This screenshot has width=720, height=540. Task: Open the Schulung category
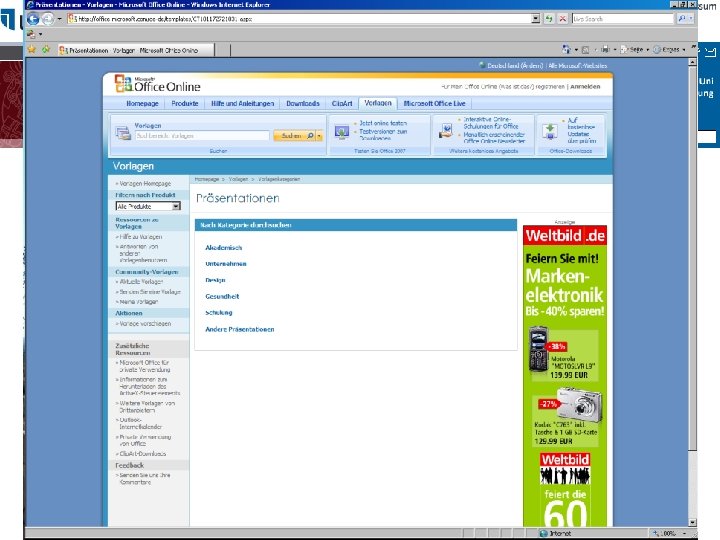tap(219, 313)
